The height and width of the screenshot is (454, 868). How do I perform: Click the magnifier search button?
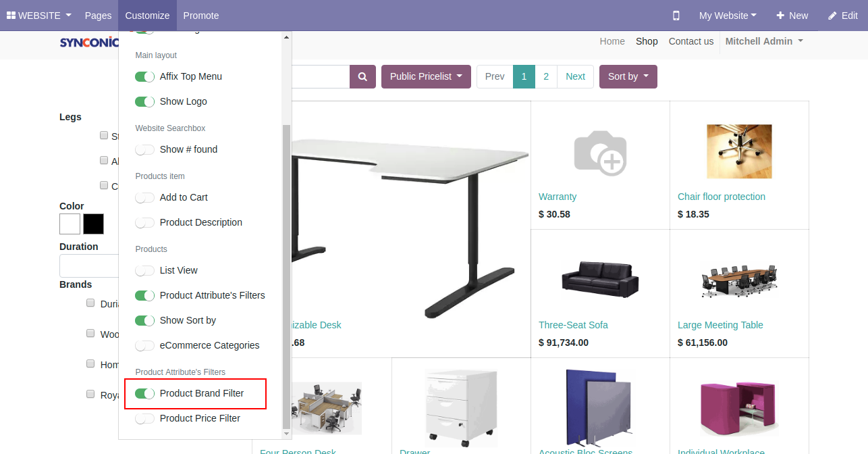coord(362,77)
